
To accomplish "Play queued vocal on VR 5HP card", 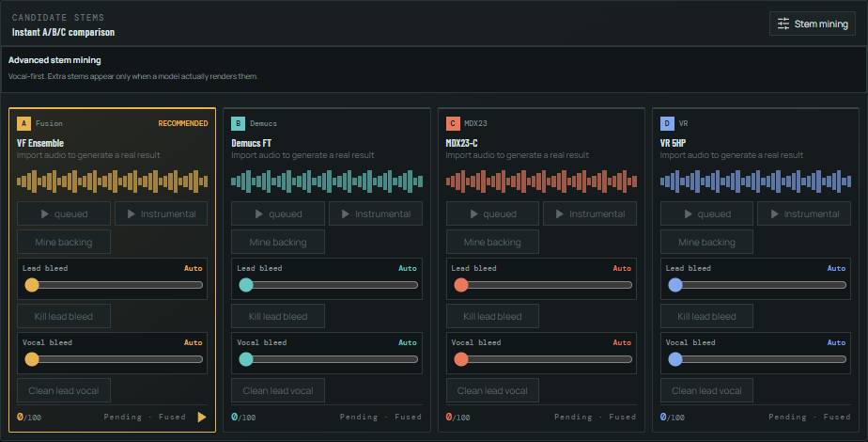I will [706, 213].
